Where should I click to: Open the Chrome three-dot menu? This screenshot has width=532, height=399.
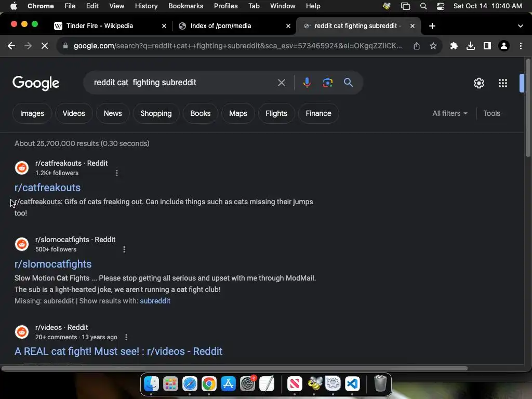tap(521, 46)
